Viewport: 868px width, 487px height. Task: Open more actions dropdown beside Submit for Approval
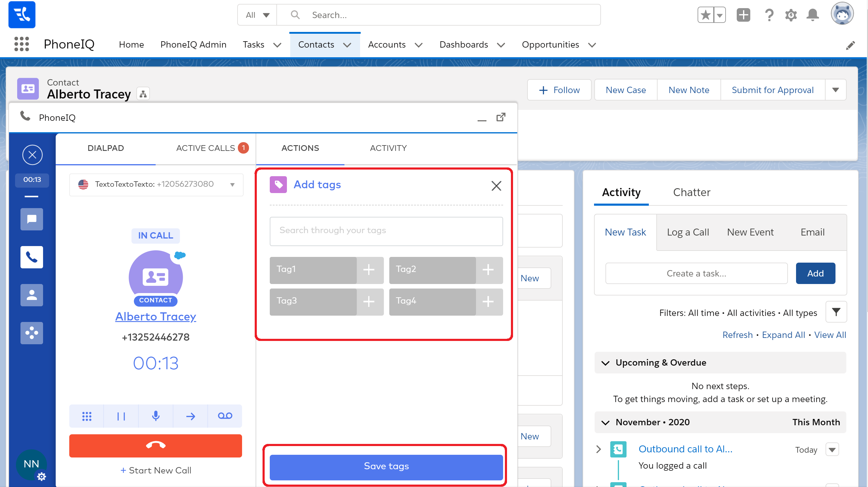835,90
